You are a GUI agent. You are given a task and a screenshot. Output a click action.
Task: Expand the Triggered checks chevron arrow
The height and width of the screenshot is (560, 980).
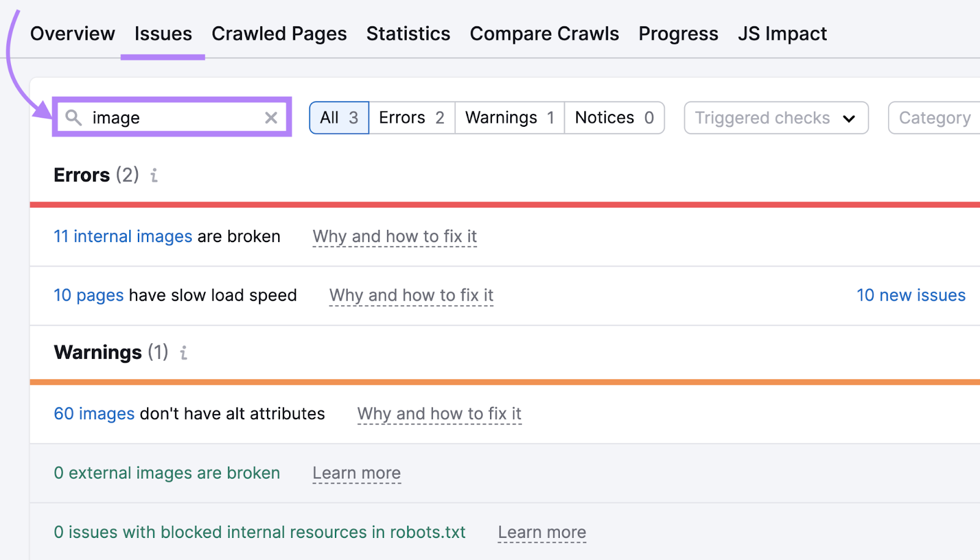pyautogui.click(x=849, y=118)
